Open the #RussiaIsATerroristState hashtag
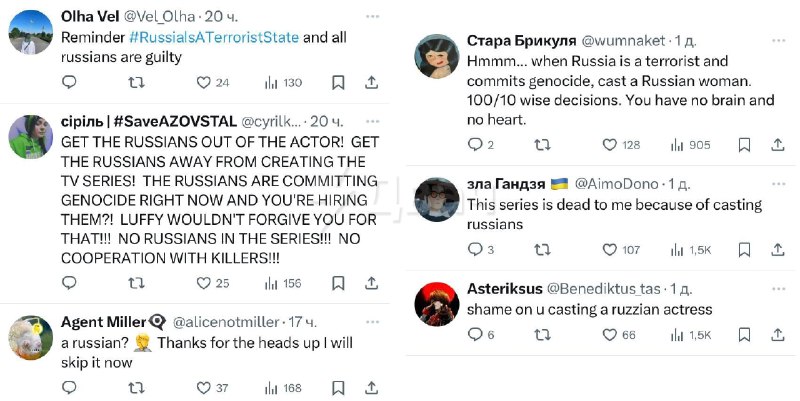This screenshot has height=401, width=800. 214,38
